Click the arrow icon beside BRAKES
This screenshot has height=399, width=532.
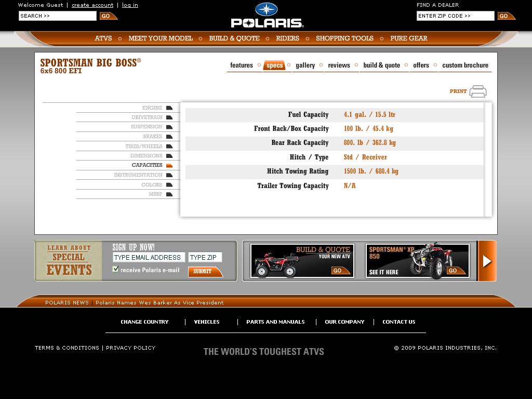(x=169, y=137)
